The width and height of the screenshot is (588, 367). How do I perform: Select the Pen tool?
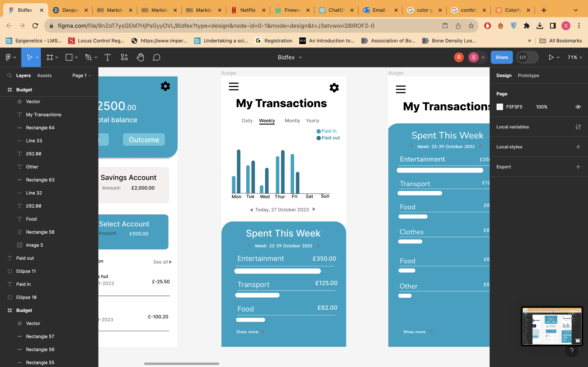(88, 57)
